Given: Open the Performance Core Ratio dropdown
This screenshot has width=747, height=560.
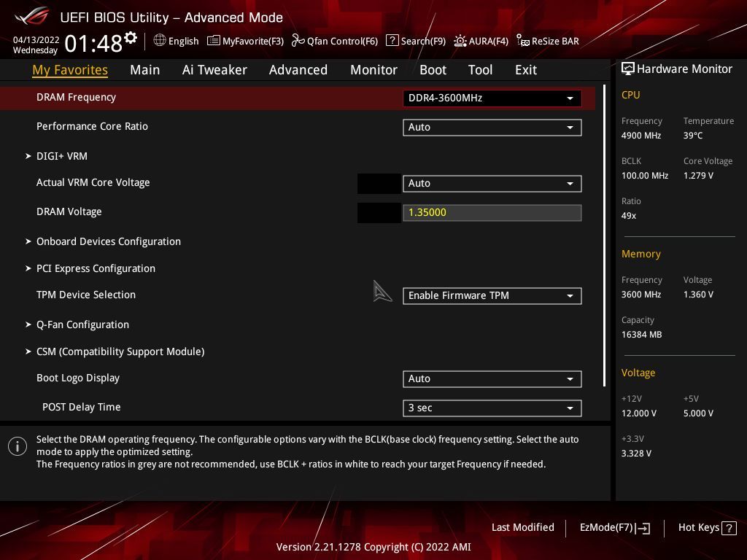Looking at the screenshot, I should [x=492, y=127].
